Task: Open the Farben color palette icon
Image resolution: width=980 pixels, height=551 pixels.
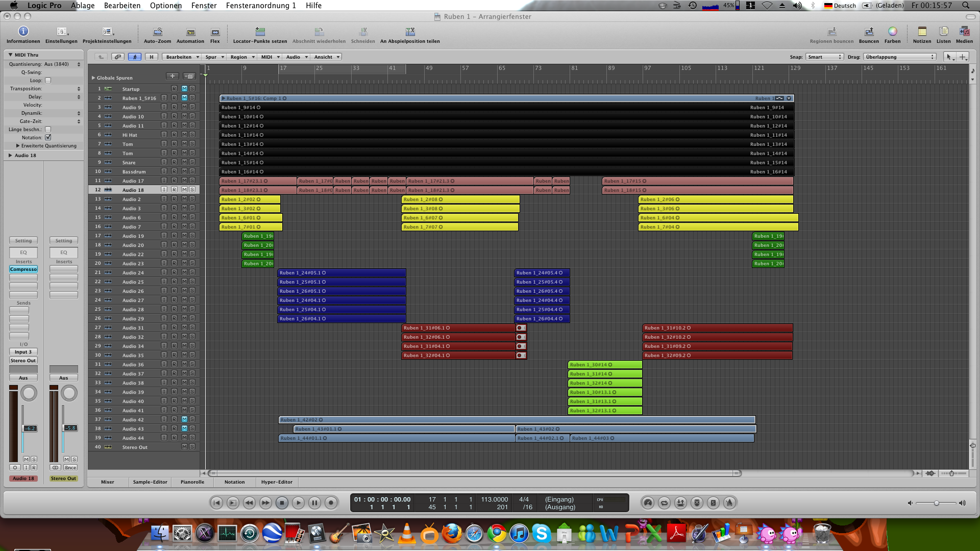Action: [x=892, y=32]
